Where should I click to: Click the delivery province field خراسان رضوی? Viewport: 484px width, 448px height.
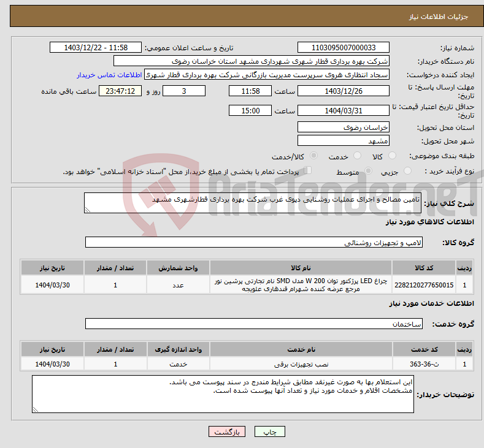[344, 127]
